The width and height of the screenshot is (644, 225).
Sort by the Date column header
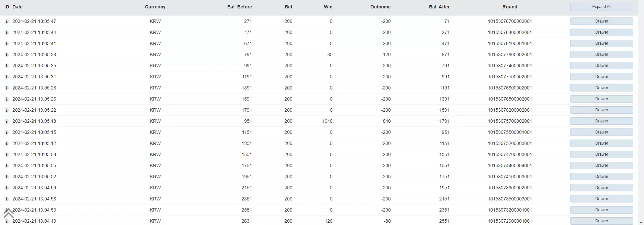(17, 7)
